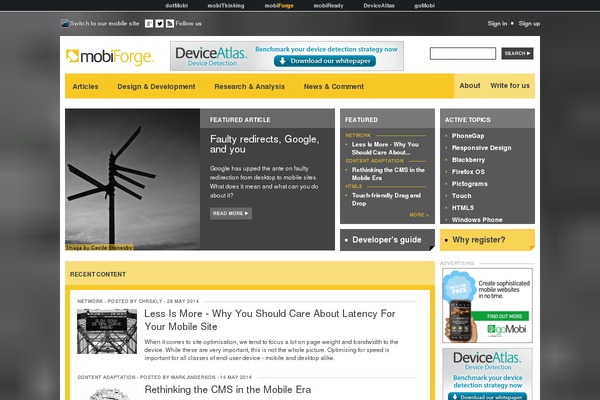Click Download our whitepaper banner button
Viewport: 600px width, 400px height.
[x=325, y=61]
